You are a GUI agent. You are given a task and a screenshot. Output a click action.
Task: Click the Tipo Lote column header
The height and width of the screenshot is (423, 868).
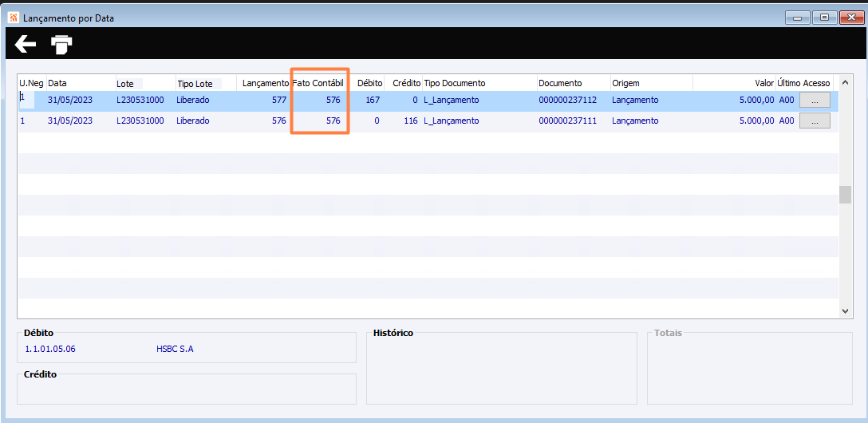(x=195, y=84)
